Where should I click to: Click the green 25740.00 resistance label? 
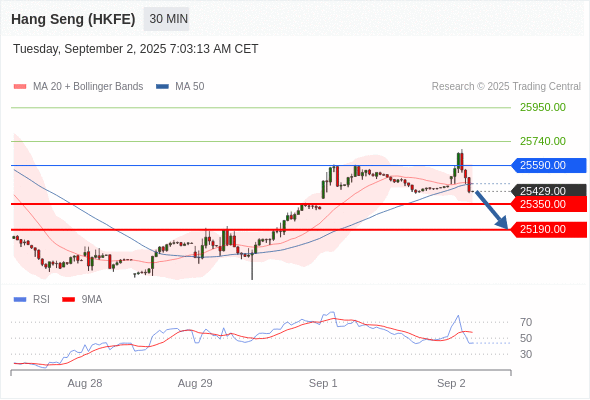click(543, 141)
